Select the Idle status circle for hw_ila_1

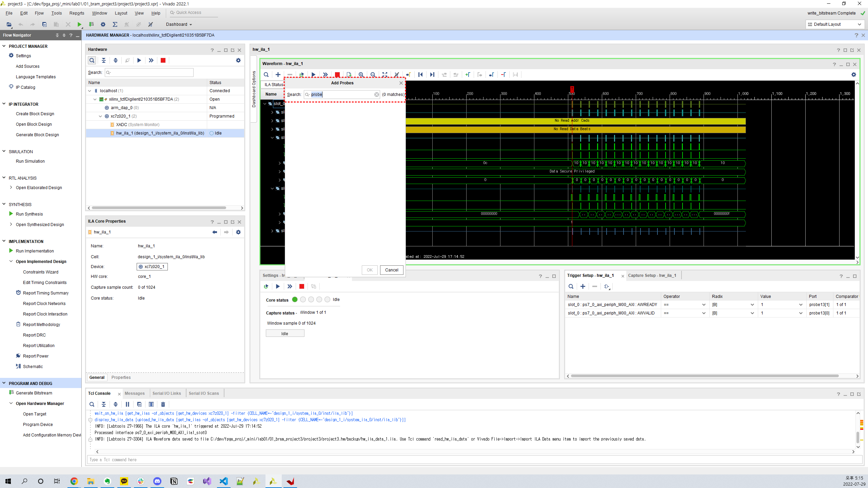click(212, 133)
